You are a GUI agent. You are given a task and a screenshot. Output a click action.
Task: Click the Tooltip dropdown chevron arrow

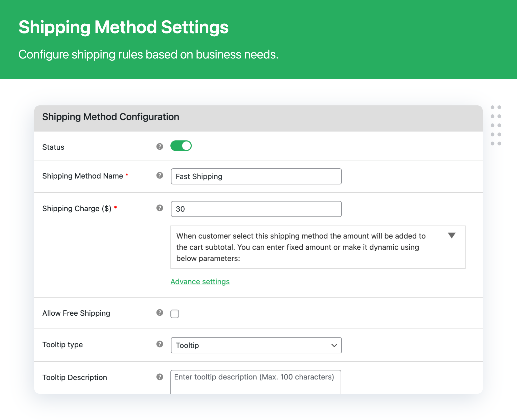[334, 345]
